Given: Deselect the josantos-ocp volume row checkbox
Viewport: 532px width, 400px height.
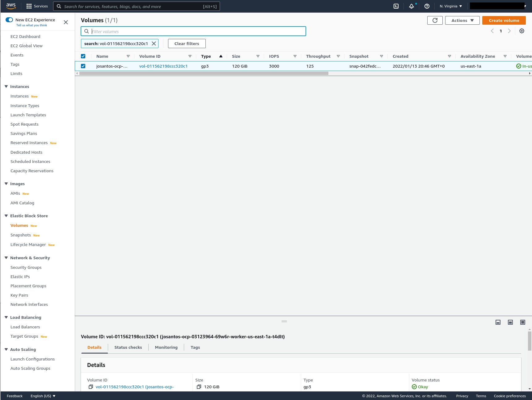Looking at the screenshot, I should (x=83, y=66).
